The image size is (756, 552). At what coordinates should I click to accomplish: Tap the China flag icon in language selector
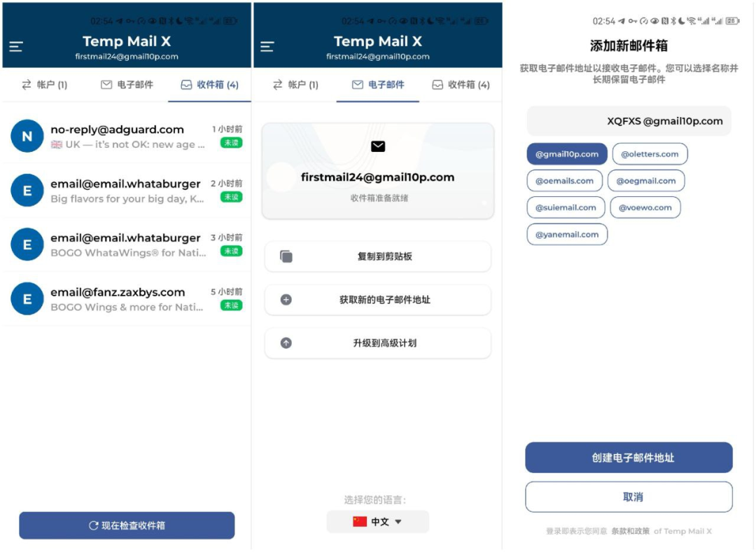point(360,522)
